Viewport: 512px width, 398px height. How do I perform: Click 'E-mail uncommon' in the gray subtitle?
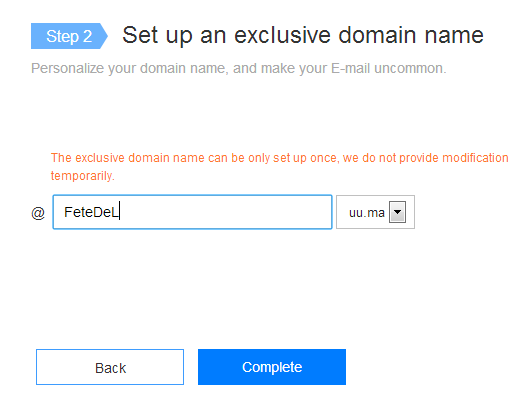(x=389, y=68)
